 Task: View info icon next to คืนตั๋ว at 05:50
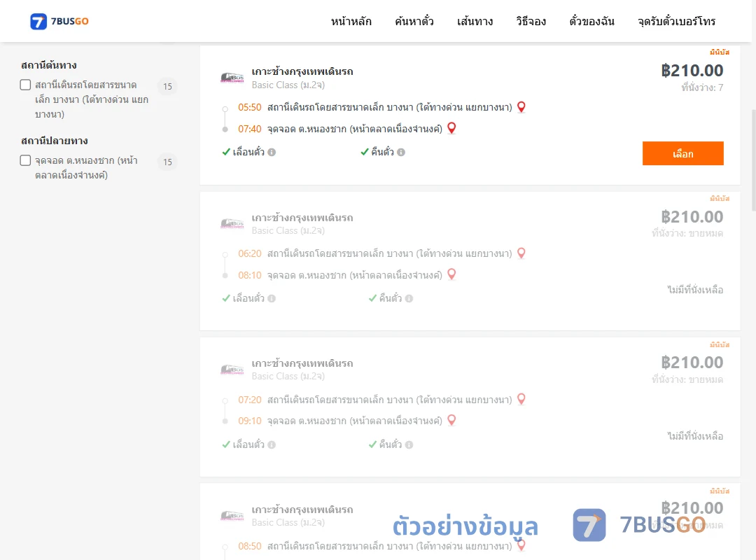(401, 153)
